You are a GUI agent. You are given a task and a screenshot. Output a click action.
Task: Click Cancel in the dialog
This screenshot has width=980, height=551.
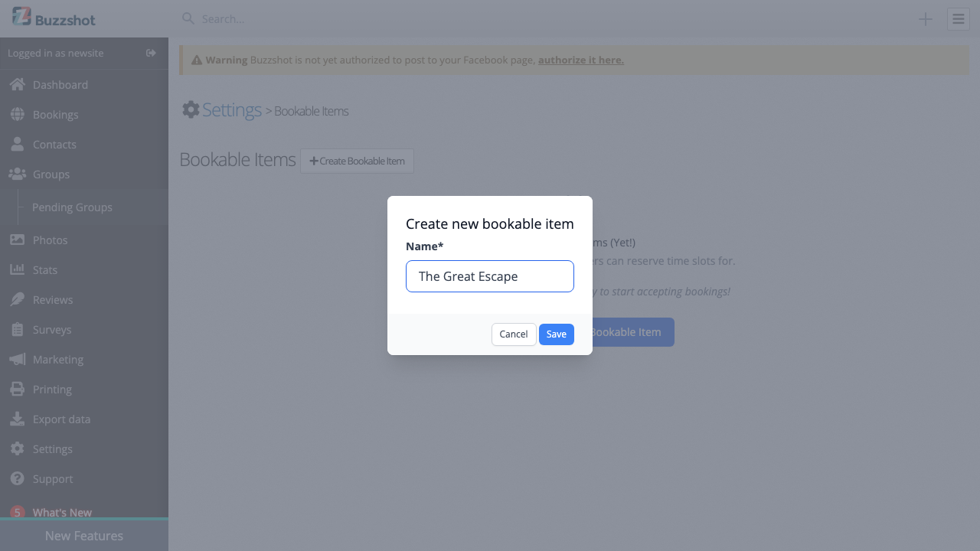[514, 334]
